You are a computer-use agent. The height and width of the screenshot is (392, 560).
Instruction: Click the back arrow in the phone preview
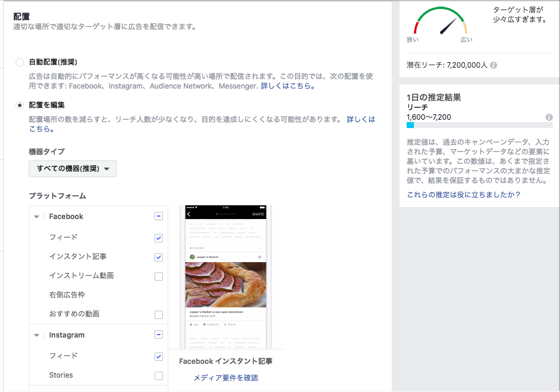pyautogui.click(x=188, y=213)
